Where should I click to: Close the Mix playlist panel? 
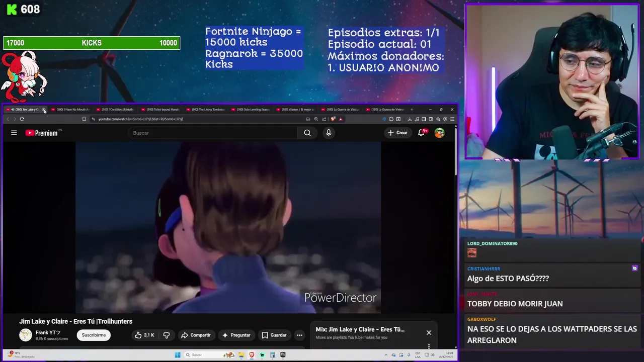429,332
